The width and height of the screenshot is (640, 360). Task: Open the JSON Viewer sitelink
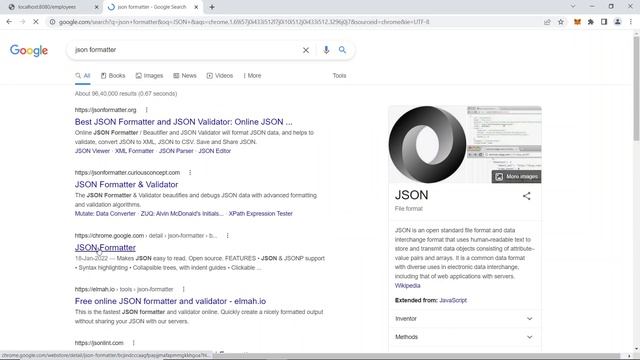[92, 151]
